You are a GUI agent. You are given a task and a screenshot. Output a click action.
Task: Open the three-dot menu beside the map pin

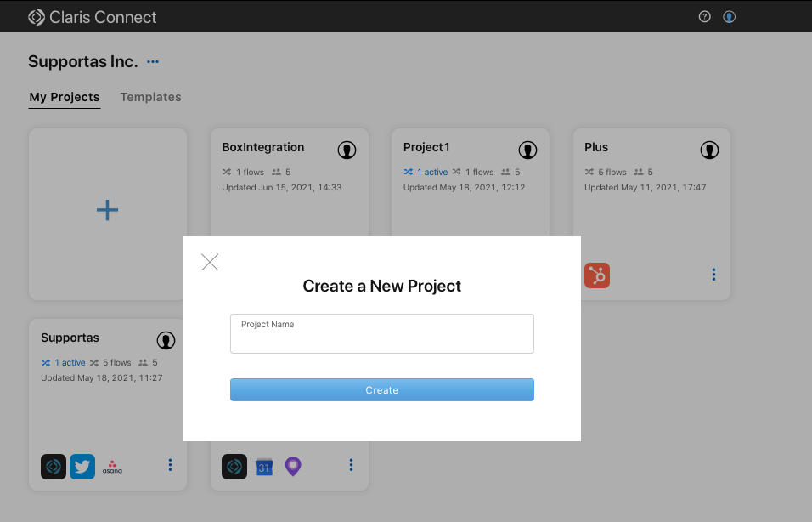click(x=351, y=465)
